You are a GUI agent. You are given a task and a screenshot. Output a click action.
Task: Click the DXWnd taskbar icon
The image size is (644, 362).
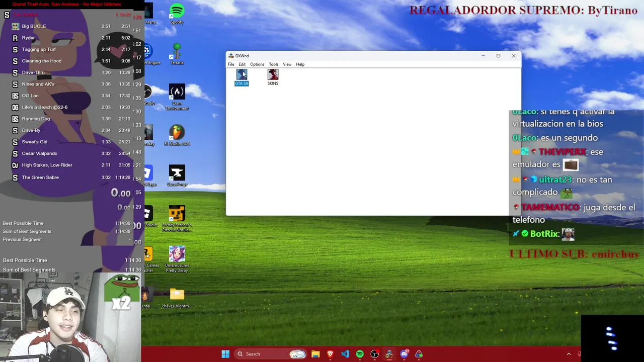click(389, 354)
